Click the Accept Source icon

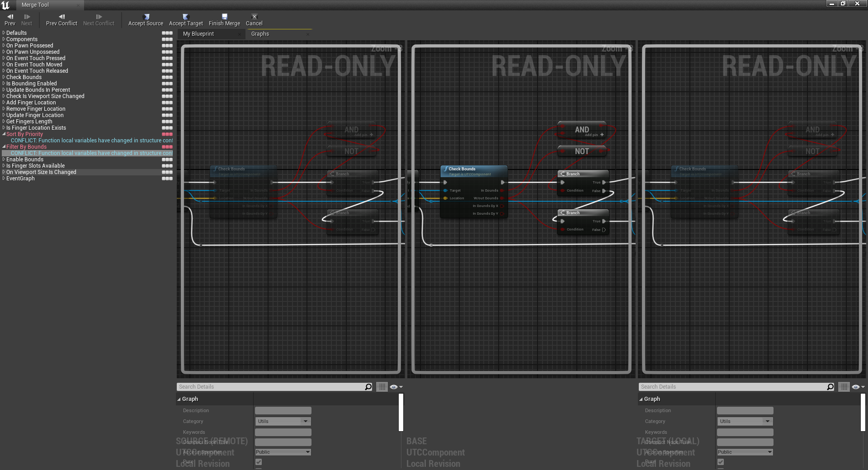pos(146,17)
